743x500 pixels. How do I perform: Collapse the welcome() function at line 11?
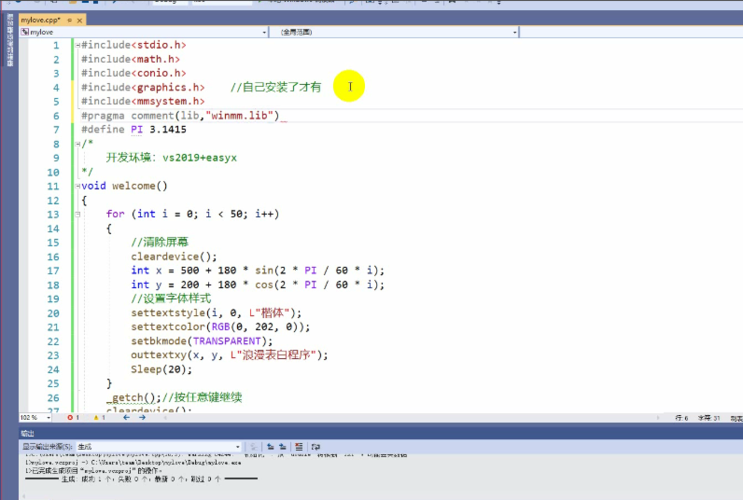(x=78, y=186)
